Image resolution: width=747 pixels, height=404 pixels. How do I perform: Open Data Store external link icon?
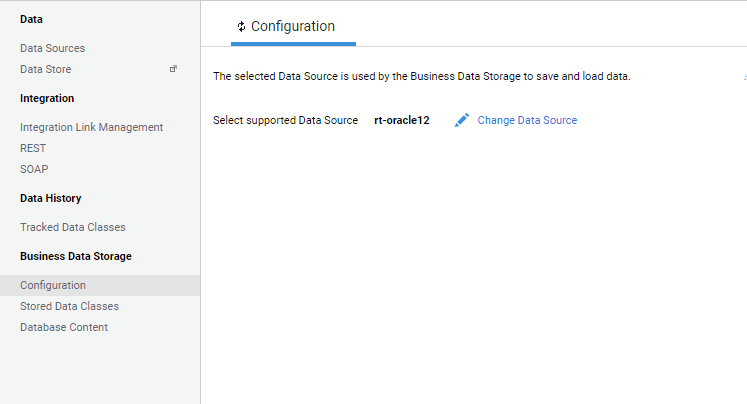[173, 69]
